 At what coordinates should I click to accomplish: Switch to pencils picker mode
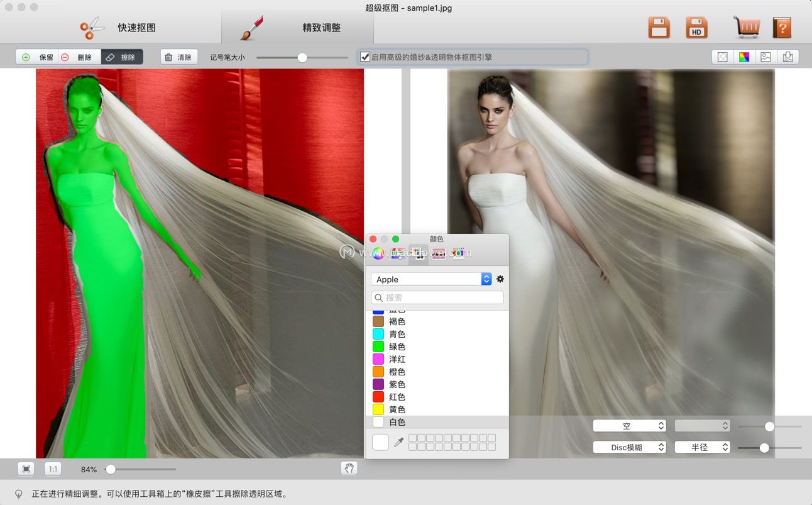coord(458,253)
